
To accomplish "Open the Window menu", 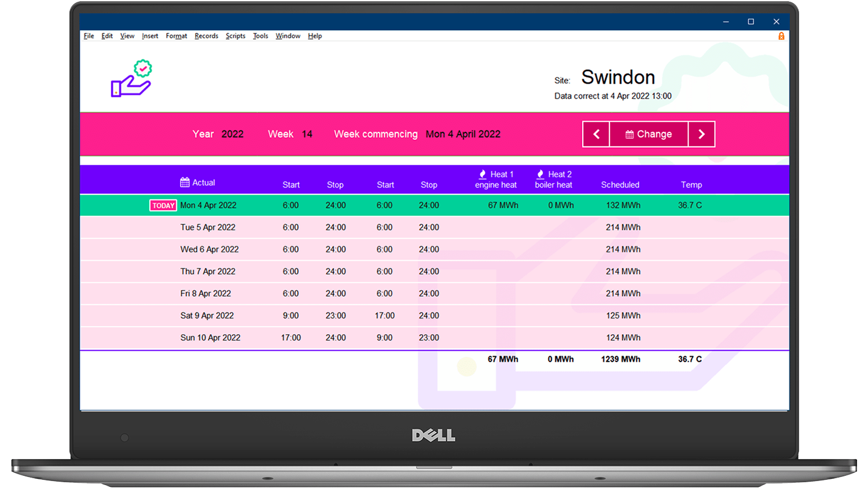I will click(x=288, y=36).
